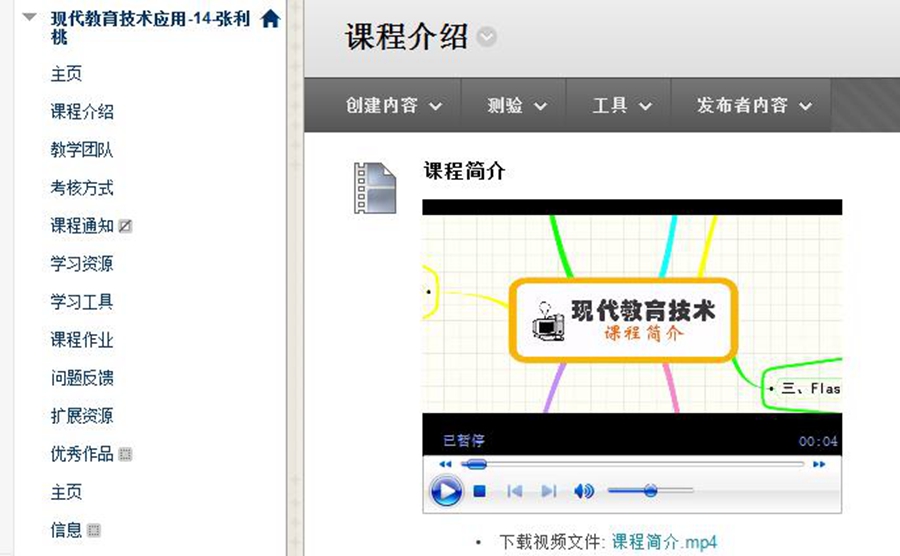Click the video file icon beside 课程简介

[375, 188]
